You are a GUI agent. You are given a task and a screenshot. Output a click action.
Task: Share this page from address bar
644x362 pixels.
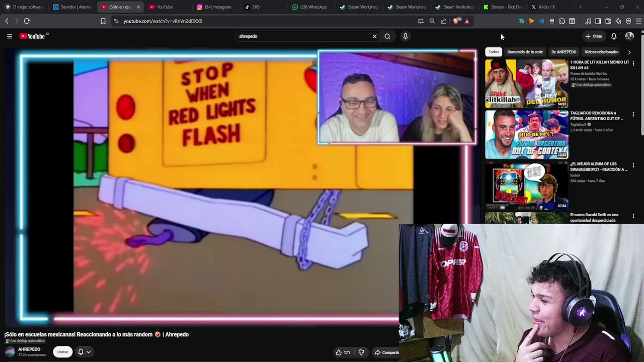coord(444,21)
